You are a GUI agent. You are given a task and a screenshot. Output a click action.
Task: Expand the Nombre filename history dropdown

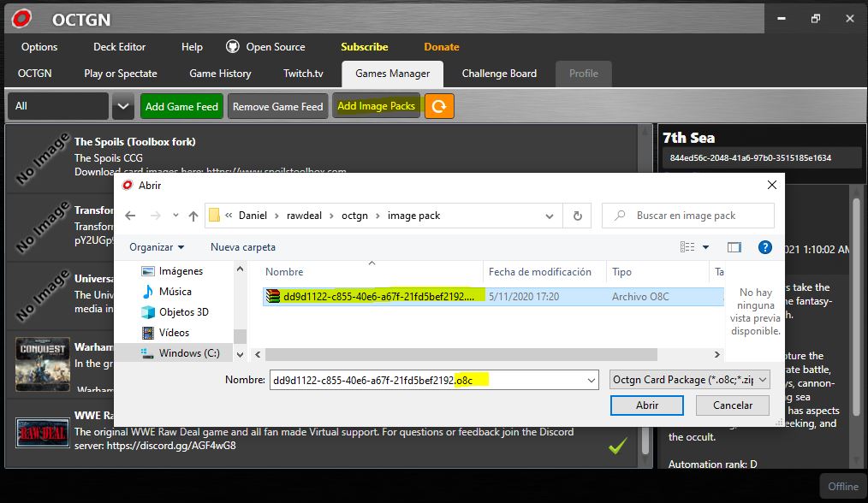[592, 380]
